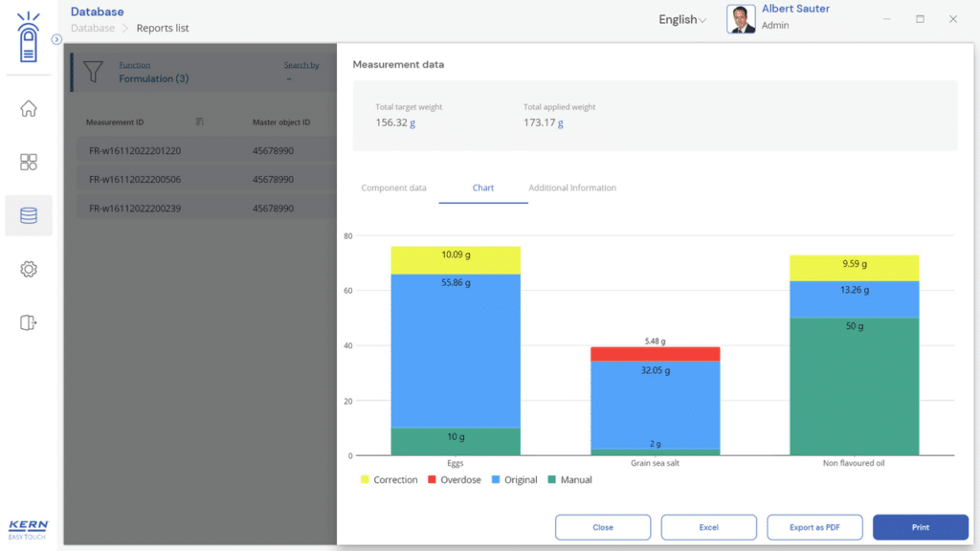Click the Measurement ID column sort icon
The height and width of the screenshot is (551, 980).
click(x=200, y=122)
